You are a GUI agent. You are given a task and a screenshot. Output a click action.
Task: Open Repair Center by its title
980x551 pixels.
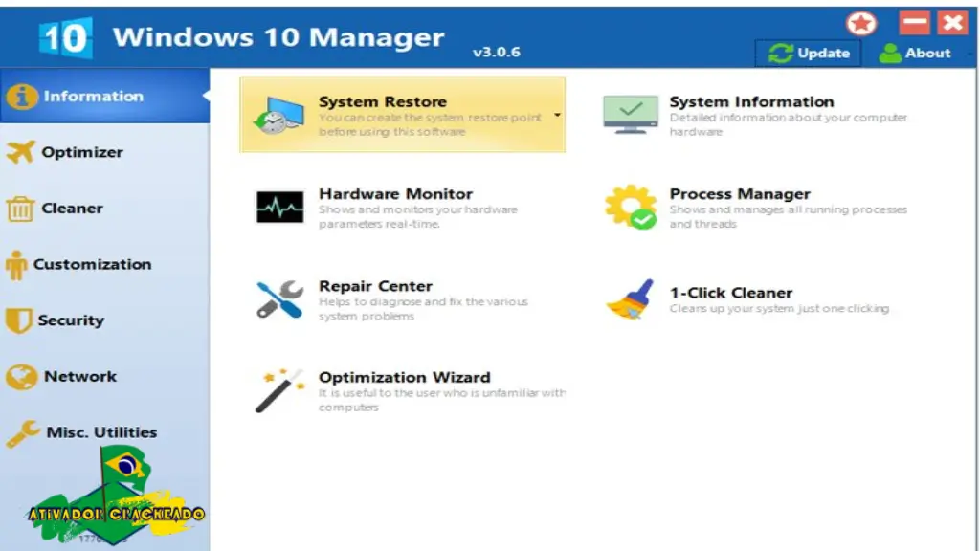tap(375, 286)
